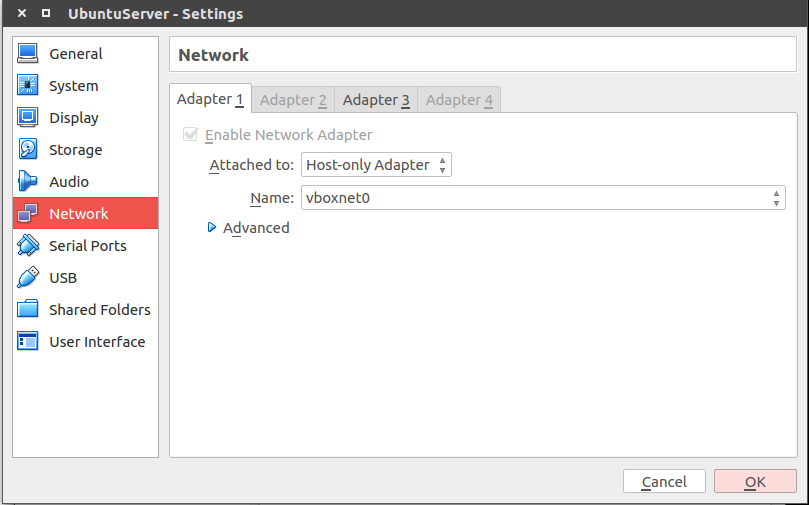Click the Adapter 1 tab
This screenshot has height=505, width=809.
[210, 100]
